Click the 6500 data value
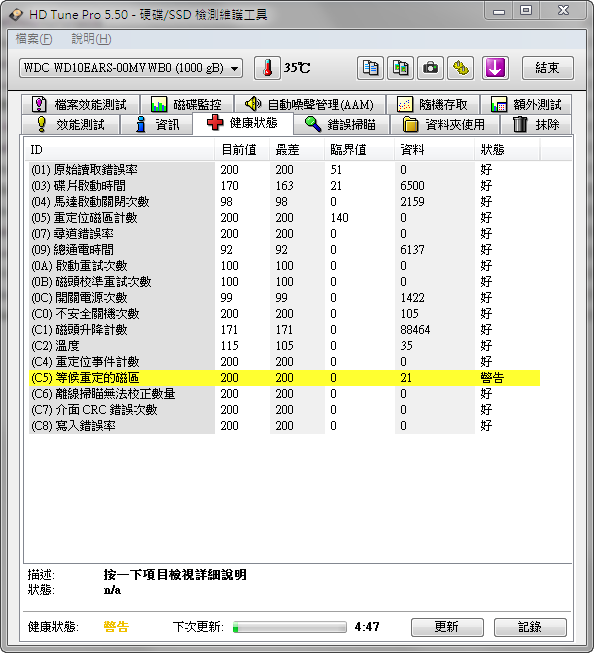 click(412, 186)
